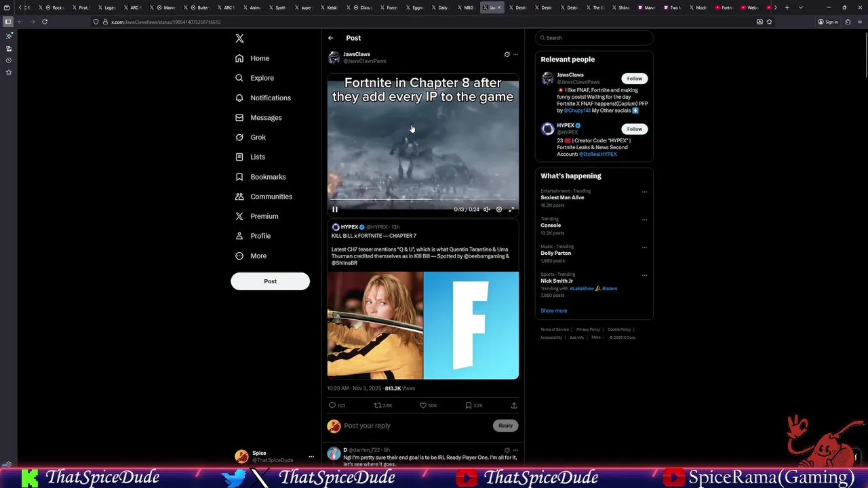The width and height of the screenshot is (868, 488).
Task: Open Privacy Policy footer link
Action: [588, 329]
